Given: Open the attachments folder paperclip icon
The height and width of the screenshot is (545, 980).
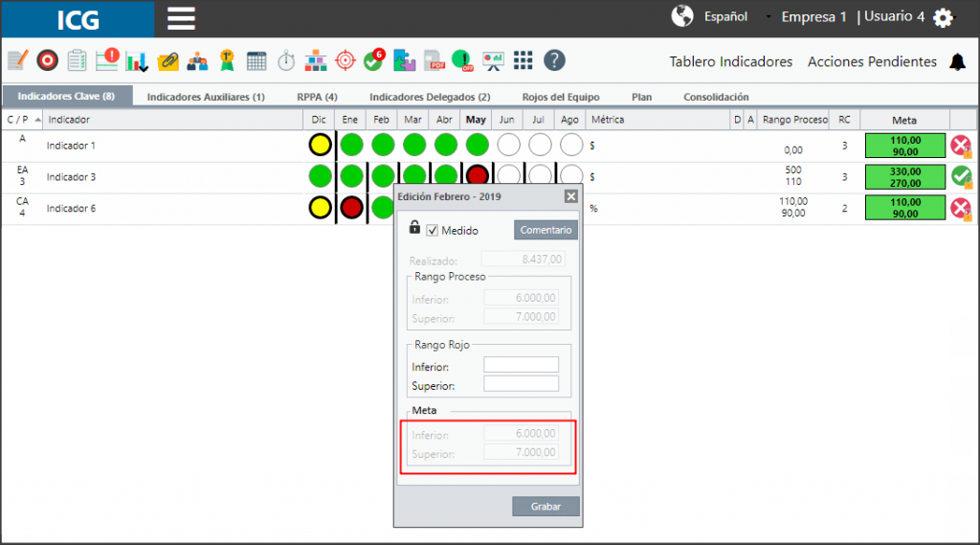Looking at the screenshot, I should point(167,61).
